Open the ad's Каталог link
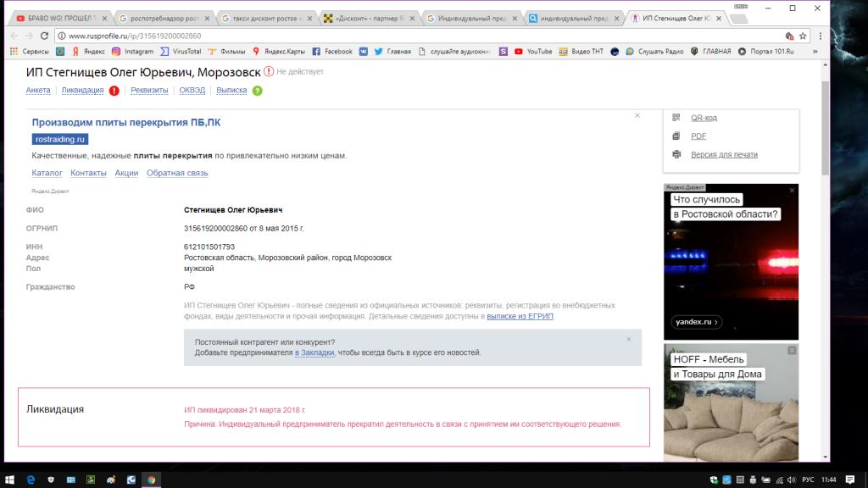 click(47, 173)
